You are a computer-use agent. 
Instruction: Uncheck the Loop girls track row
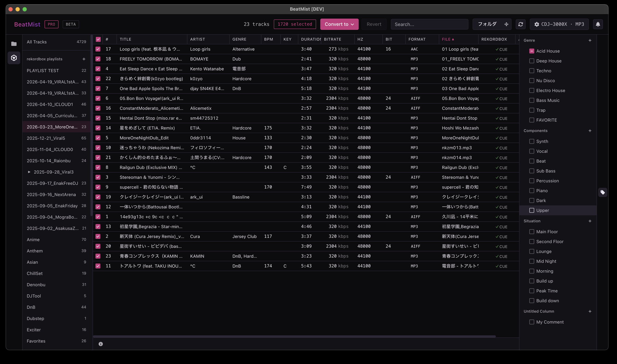click(x=98, y=49)
